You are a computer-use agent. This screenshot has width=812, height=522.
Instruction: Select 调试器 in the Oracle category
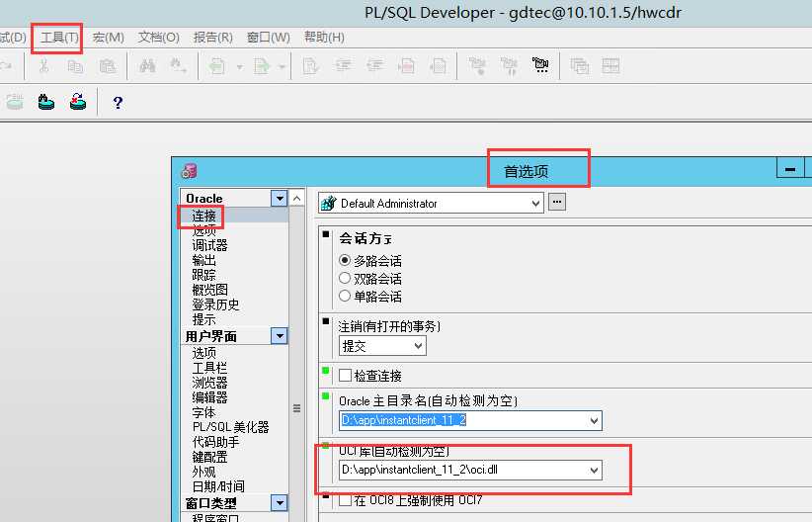click(209, 245)
